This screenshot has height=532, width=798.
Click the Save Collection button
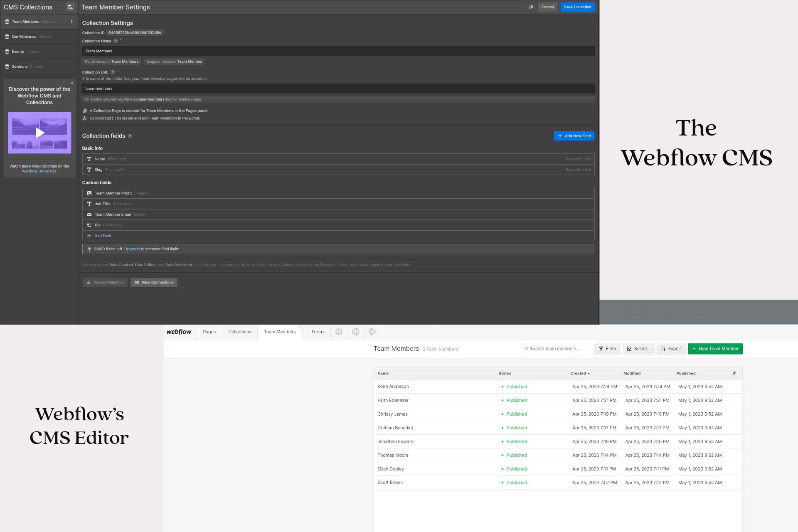pos(577,7)
